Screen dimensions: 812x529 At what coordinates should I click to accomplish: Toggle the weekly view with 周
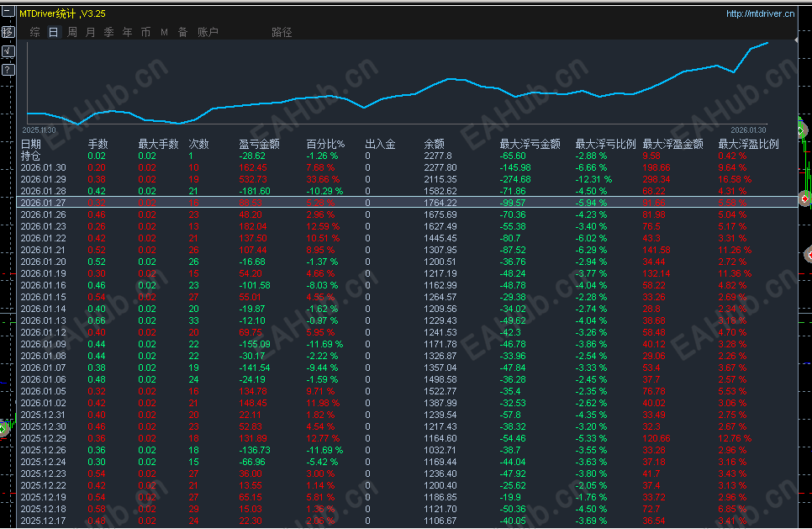[x=71, y=32]
